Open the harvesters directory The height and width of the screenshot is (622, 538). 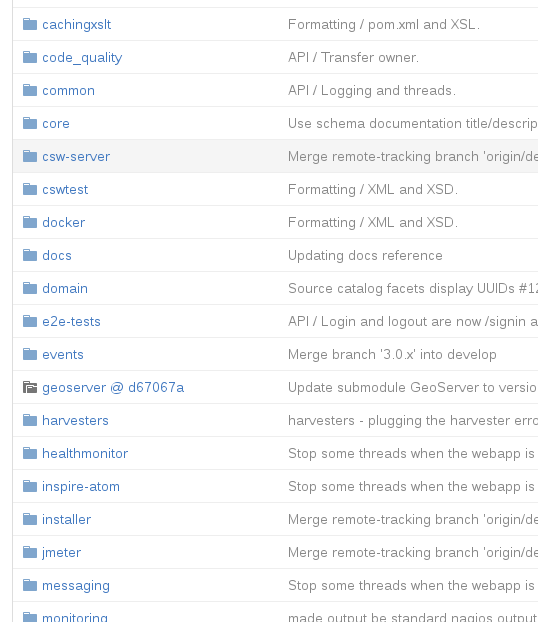pos(75,420)
